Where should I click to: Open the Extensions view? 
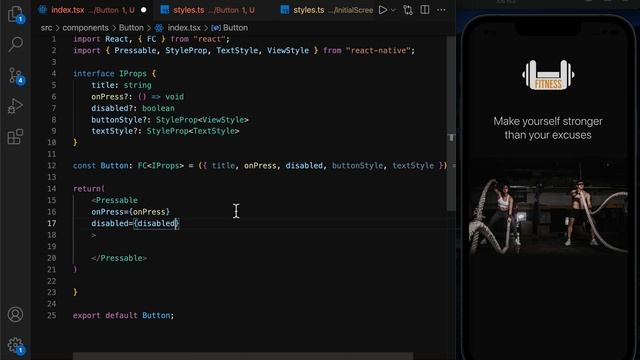pos(16,136)
